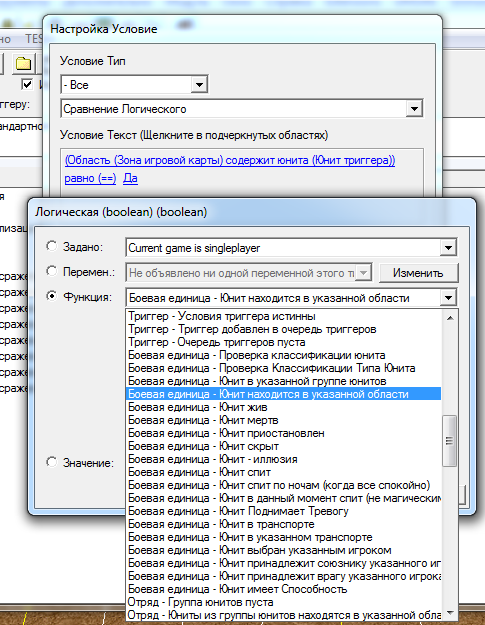Click the Область содержит юнита link

click(x=230, y=160)
